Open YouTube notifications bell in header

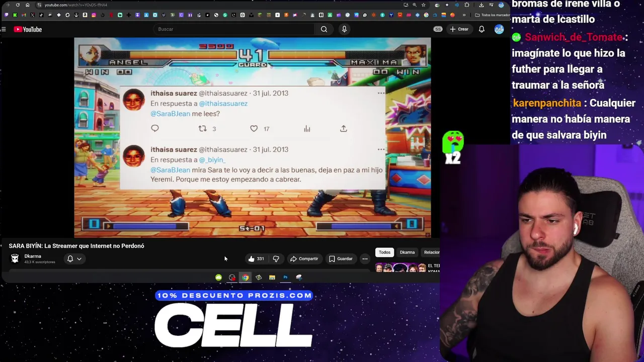[481, 29]
